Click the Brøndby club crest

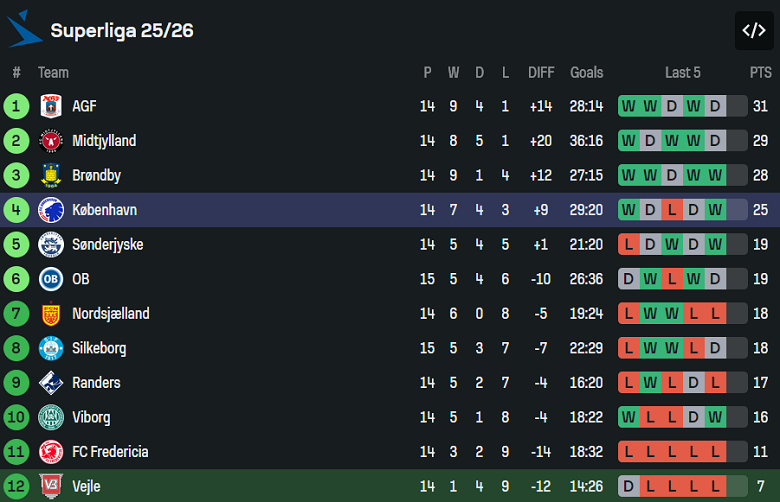tap(51, 176)
